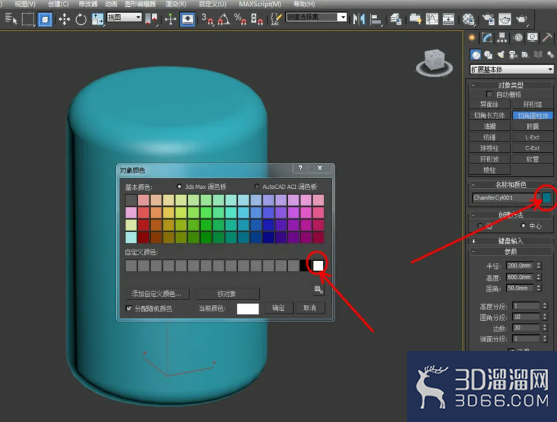Switch to the Motion panel tab
This screenshot has height=422, width=557.
[518, 38]
